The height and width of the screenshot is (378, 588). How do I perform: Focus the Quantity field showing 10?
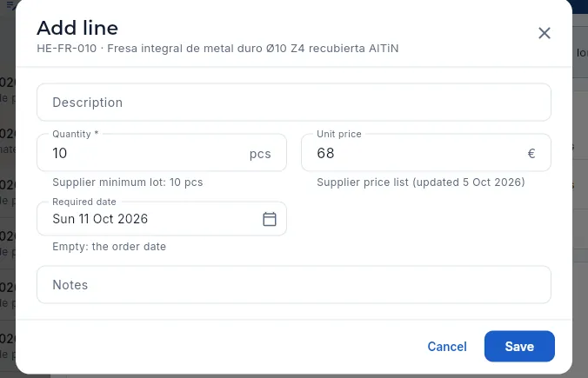tap(162, 153)
